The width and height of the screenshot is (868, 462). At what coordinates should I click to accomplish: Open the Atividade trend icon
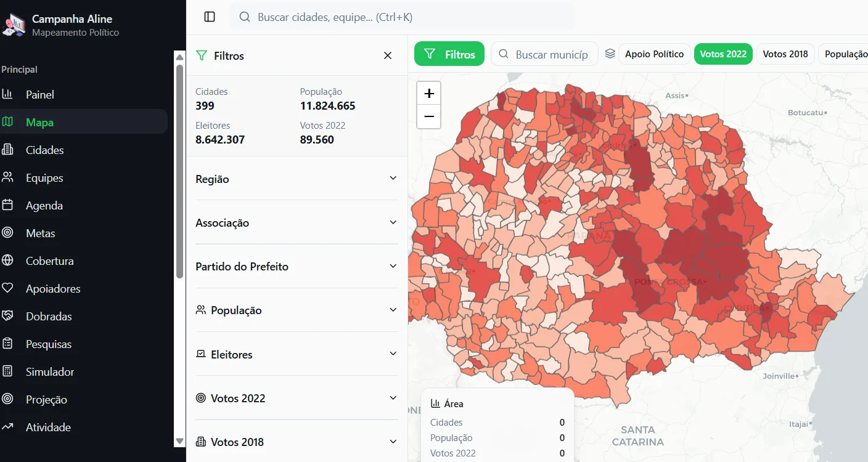click(x=7, y=427)
